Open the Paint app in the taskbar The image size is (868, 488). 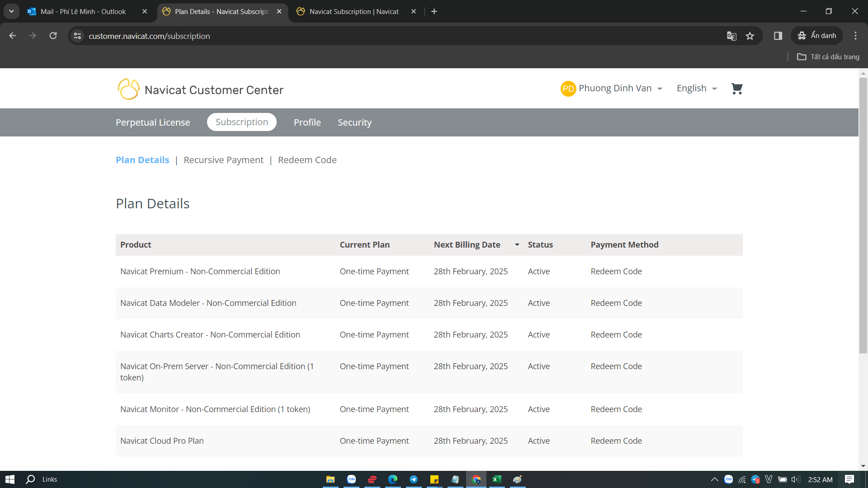[518, 479]
